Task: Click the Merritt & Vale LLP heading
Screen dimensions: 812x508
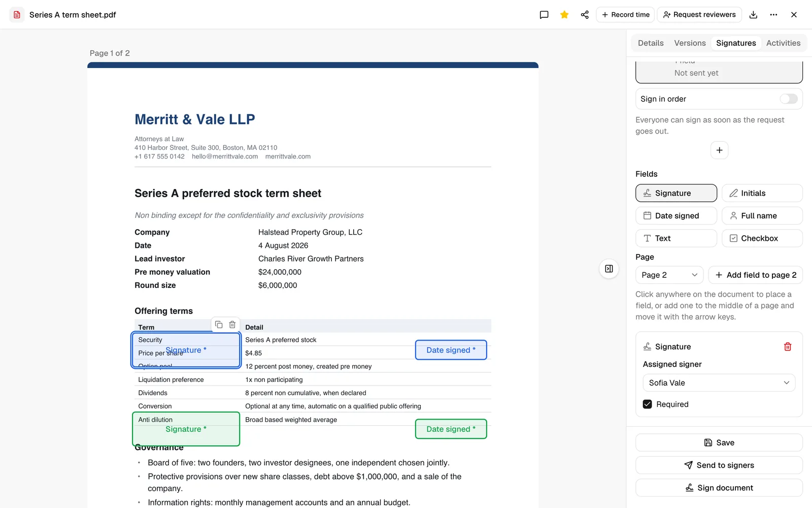Action: [x=195, y=119]
